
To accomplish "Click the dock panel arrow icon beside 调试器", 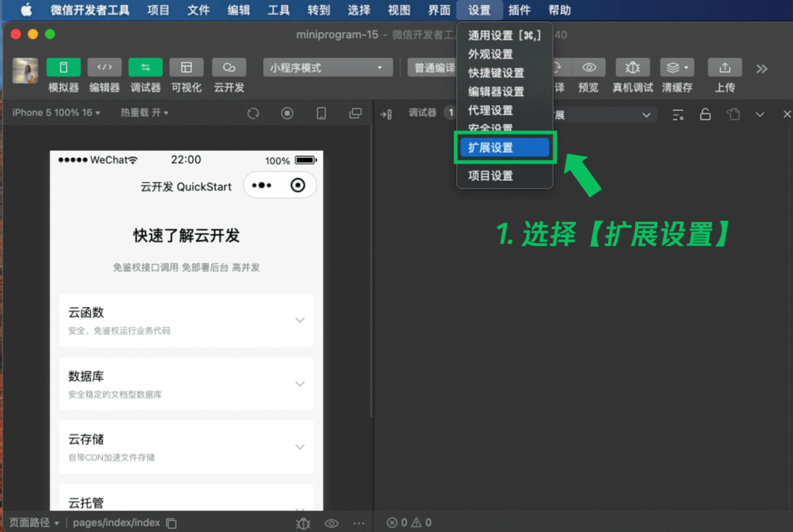I will (x=386, y=115).
